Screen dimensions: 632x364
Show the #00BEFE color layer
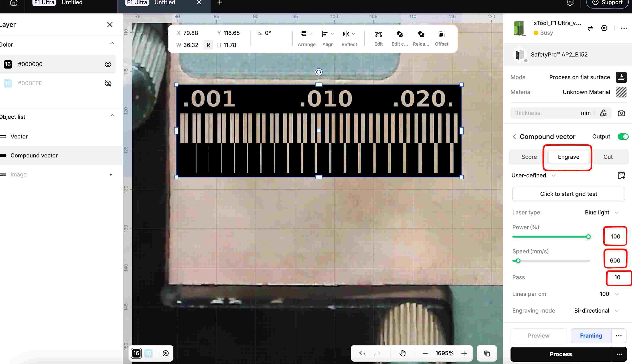108,83
